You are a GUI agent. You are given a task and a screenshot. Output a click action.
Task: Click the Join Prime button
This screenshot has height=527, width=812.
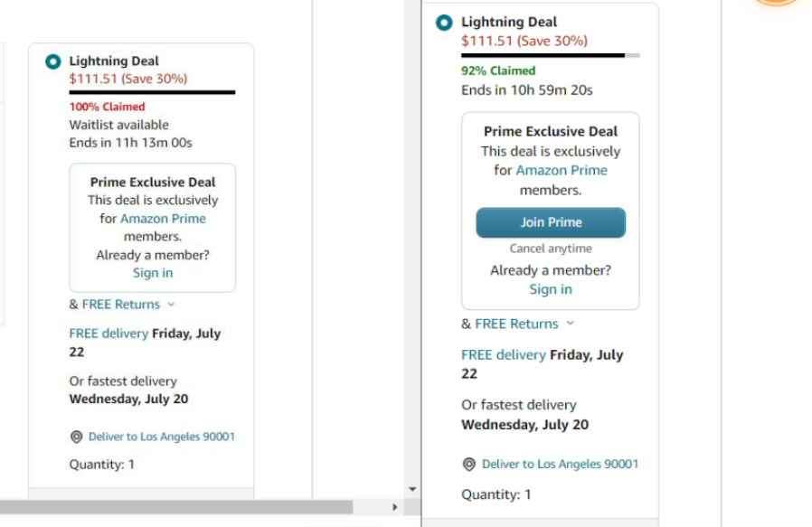click(x=551, y=222)
